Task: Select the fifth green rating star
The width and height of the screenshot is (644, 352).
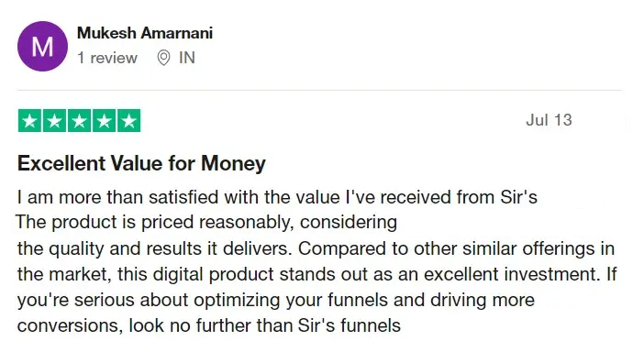Action: 128,121
